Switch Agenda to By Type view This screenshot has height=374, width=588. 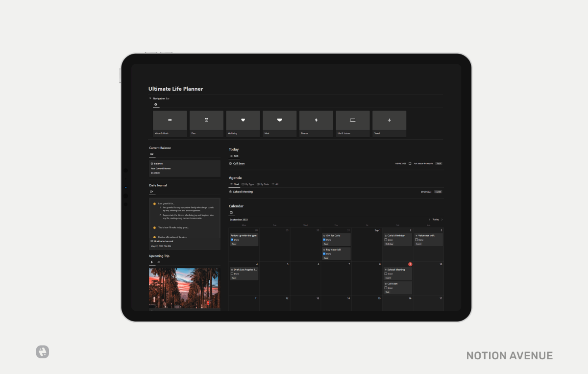[x=248, y=184]
